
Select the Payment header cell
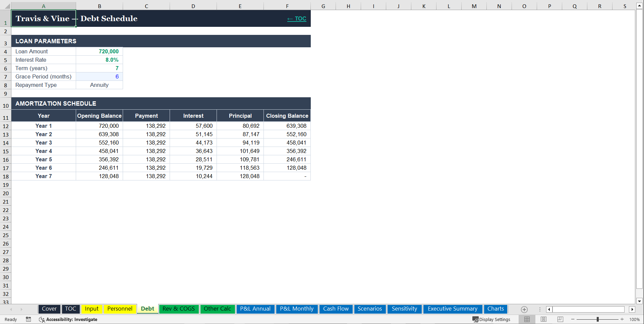click(x=147, y=116)
